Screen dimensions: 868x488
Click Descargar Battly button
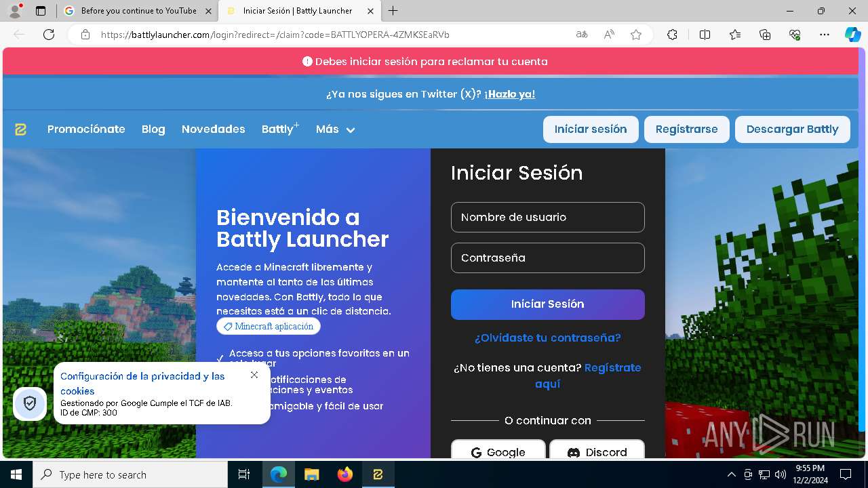[x=792, y=129]
